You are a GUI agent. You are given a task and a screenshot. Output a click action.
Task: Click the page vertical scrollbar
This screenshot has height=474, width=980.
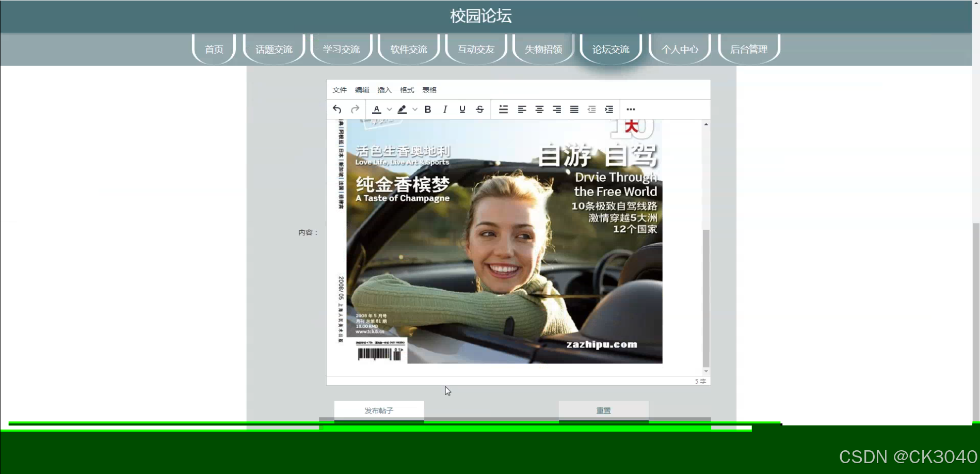976,322
